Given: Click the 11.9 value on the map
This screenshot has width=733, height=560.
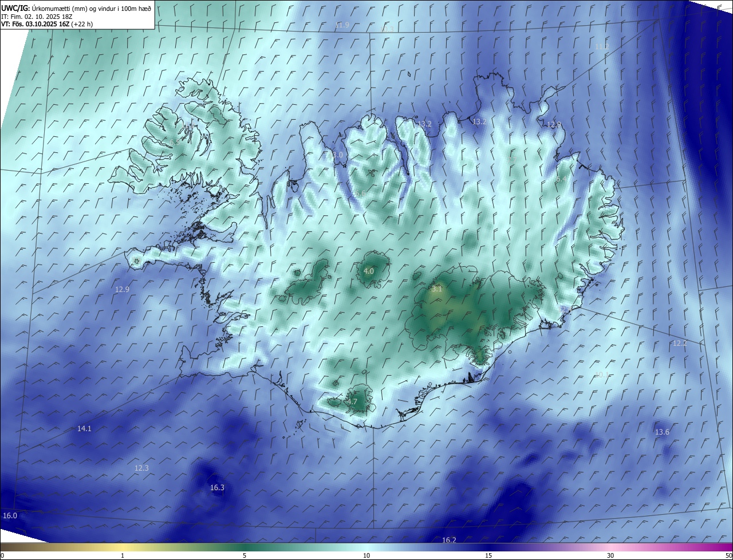Looking at the screenshot, I should [x=342, y=25].
